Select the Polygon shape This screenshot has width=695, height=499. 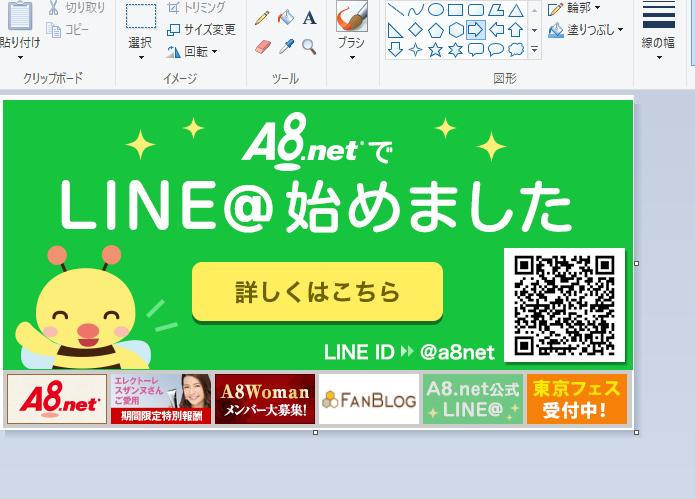[x=496, y=9]
